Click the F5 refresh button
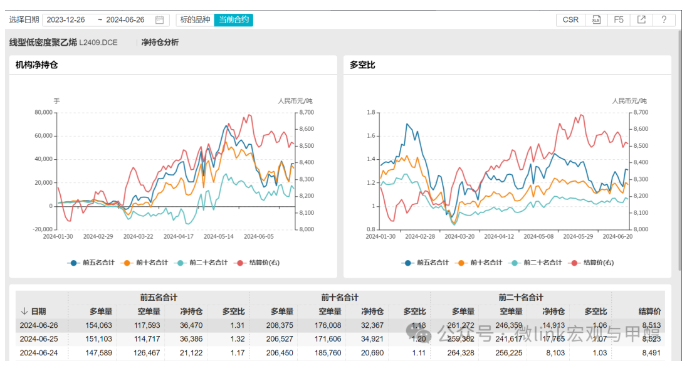This screenshot has height=369, width=688. [x=618, y=20]
